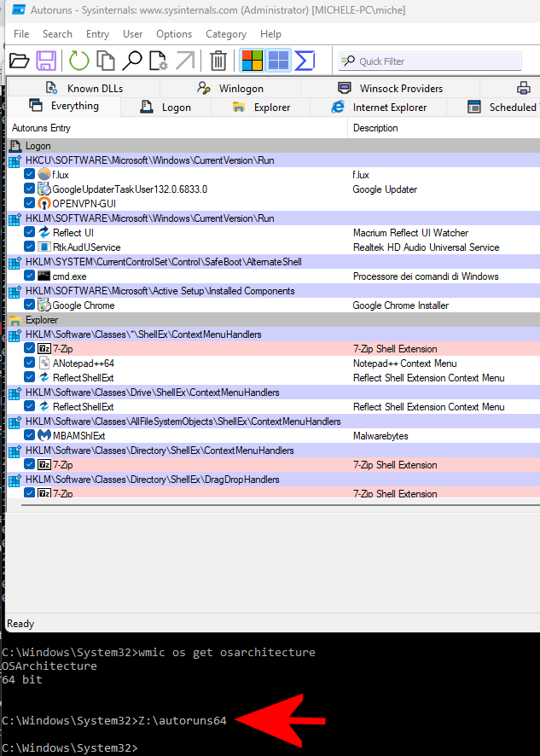This screenshot has width=540, height=756.
Task: Switch to the Winsock Providers tab
Action: pyautogui.click(x=390, y=88)
